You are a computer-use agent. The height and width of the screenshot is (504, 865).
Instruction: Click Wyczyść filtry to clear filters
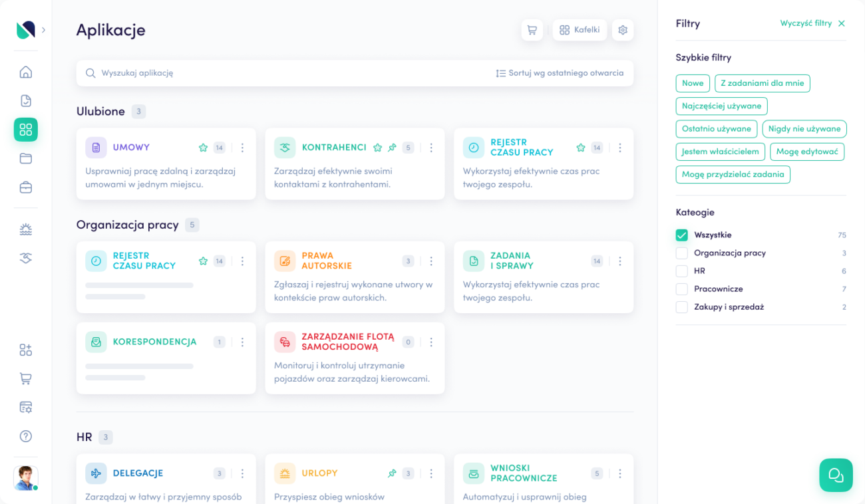point(806,23)
